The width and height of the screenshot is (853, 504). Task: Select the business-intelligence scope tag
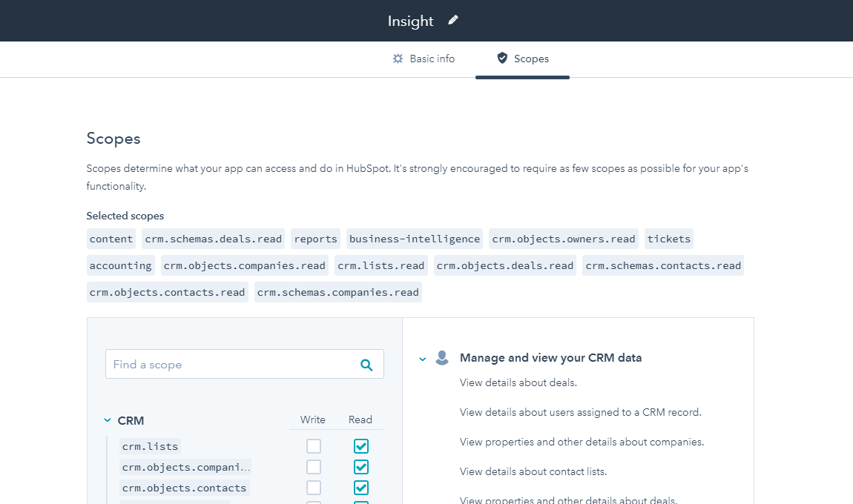click(x=414, y=239)
